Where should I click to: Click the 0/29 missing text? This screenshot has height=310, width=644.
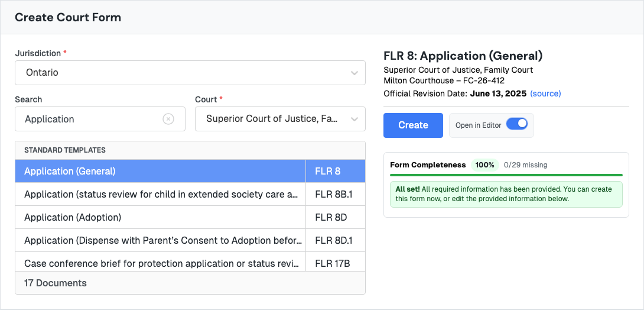click(525, 165)
